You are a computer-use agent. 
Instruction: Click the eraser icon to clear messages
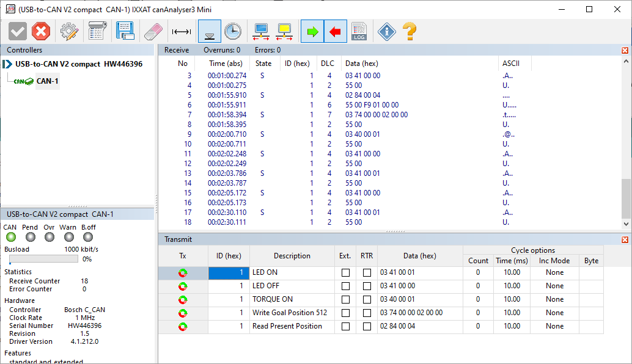(152, 31)
